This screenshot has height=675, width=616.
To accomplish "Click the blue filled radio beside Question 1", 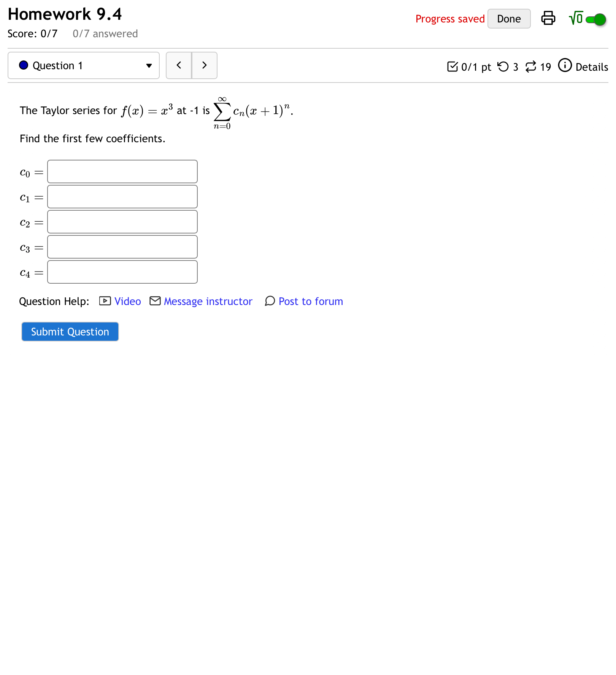I will click(24, 65).
